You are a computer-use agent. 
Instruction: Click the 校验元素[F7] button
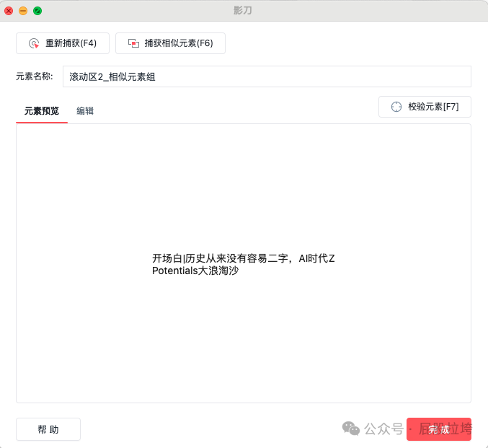[x=425, y=107]
